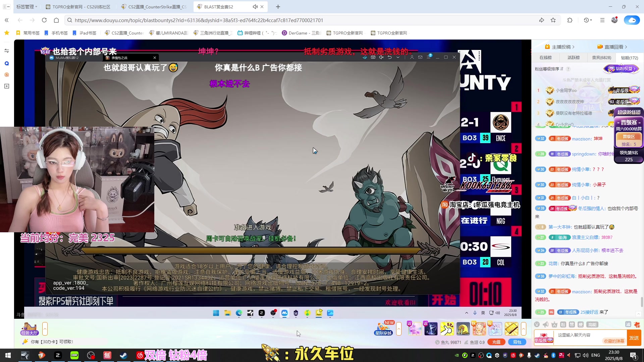Open the danmaku font style icon
The width and height of the screenshot is (644, 362).
pos(554,324)
